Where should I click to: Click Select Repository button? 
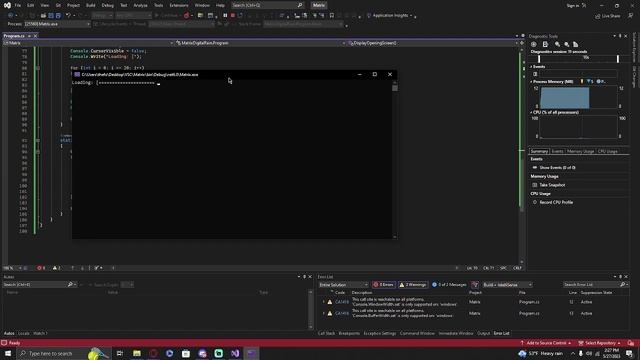click(x=599, y=343)
